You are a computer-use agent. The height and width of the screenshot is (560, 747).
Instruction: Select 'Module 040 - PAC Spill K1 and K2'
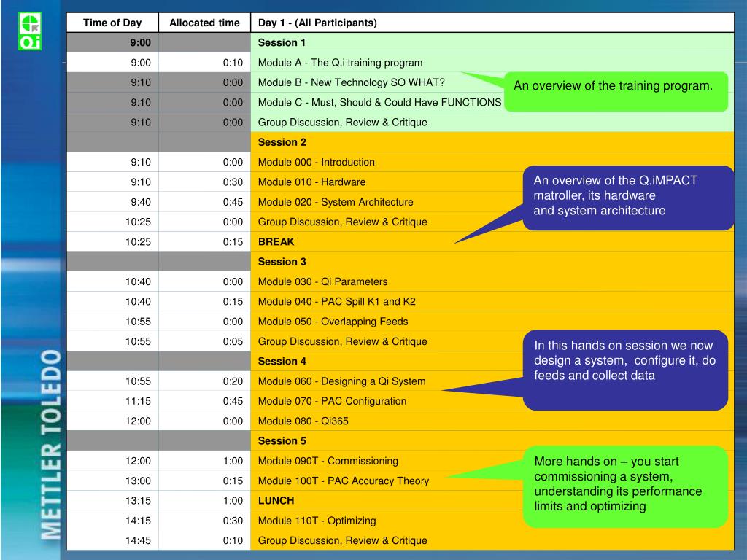337,302
